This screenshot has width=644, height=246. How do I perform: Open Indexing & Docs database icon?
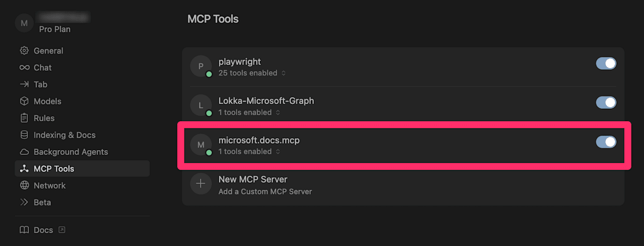24,135
